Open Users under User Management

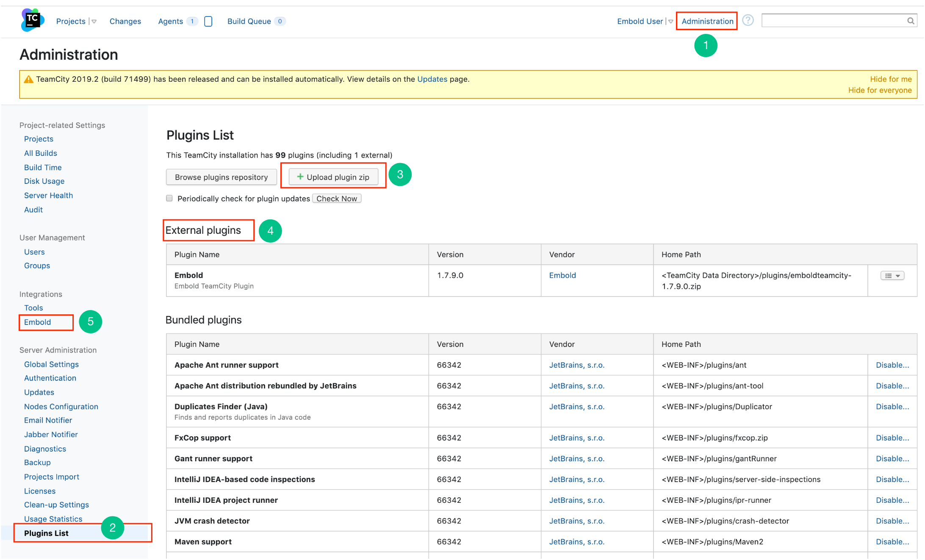click(x=34, y=252)
